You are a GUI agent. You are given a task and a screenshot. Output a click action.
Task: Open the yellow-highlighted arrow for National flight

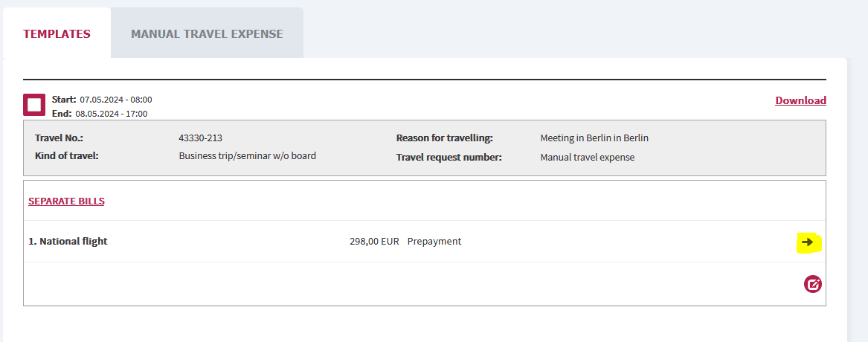click(x=808, y=242)
